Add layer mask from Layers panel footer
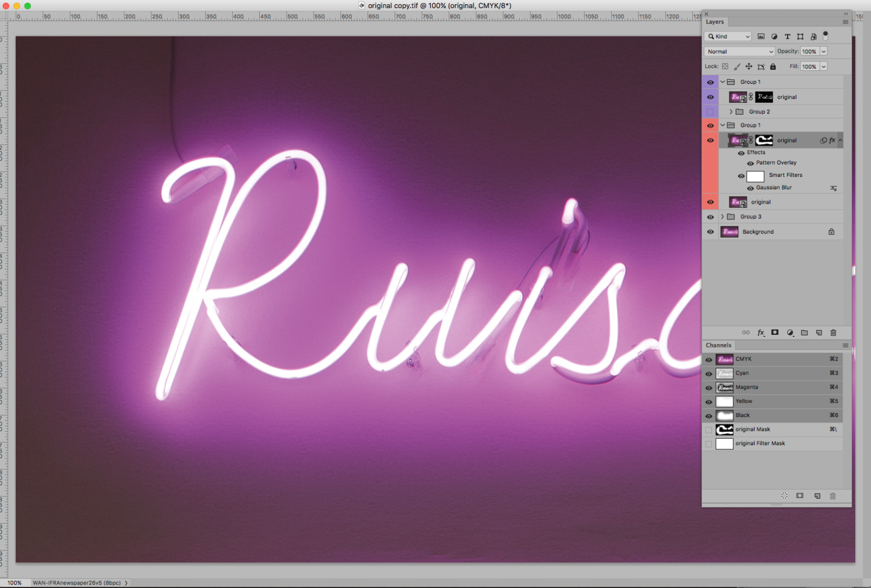 click(775, 332)
